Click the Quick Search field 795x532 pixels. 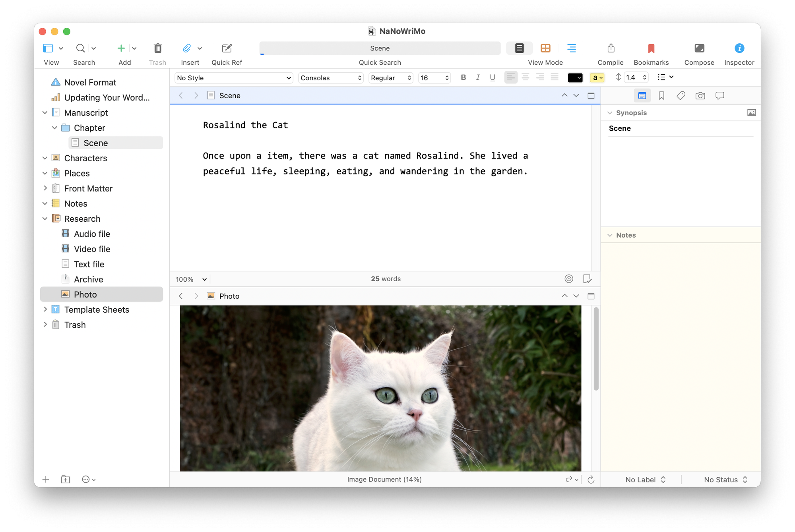click(x=380, y=48)
